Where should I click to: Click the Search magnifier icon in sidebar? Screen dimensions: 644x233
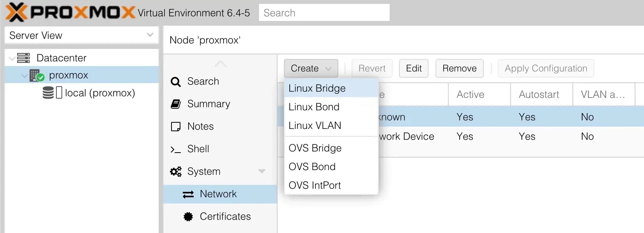pos(176,82)
